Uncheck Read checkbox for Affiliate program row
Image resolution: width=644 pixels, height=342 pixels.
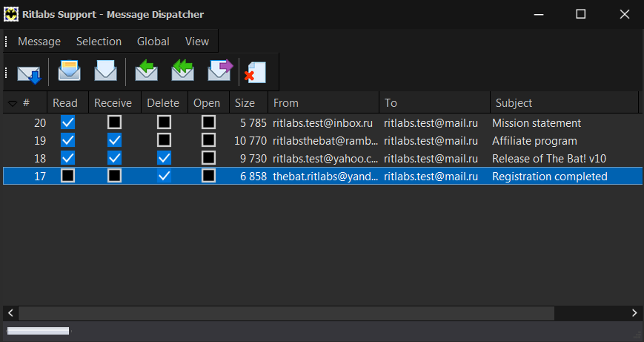click(67, 140)
